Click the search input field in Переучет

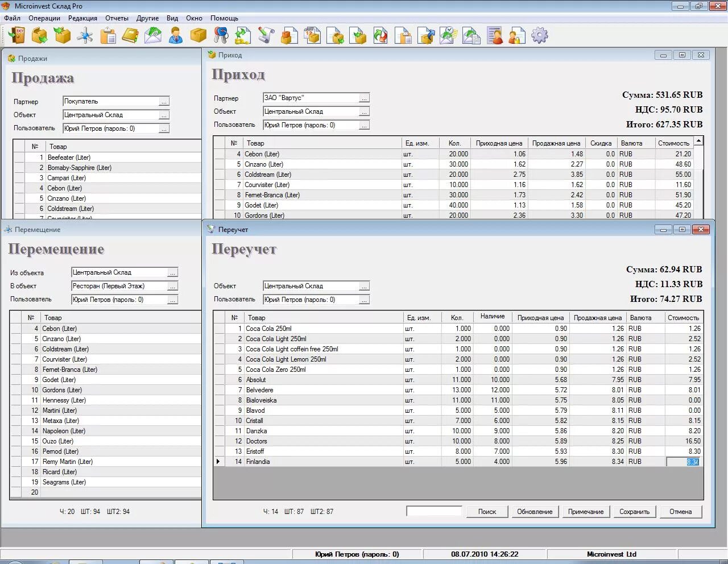tap(434, 511)
